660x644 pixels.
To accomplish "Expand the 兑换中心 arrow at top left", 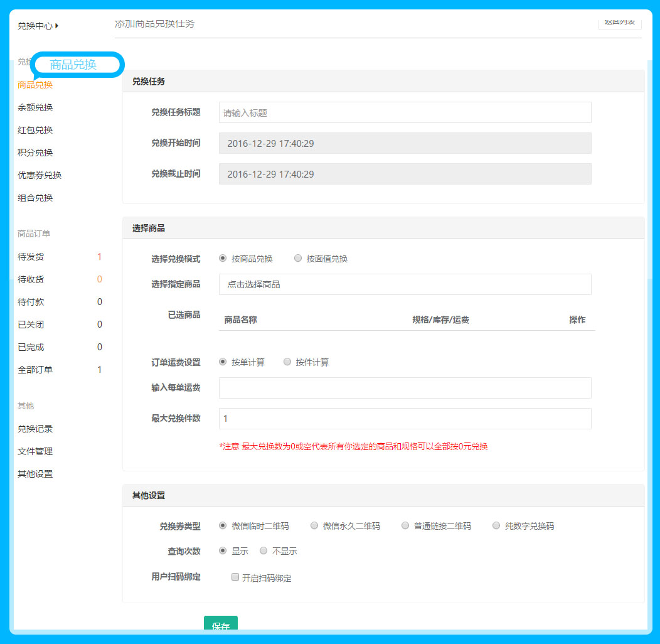I will point(57,26).
